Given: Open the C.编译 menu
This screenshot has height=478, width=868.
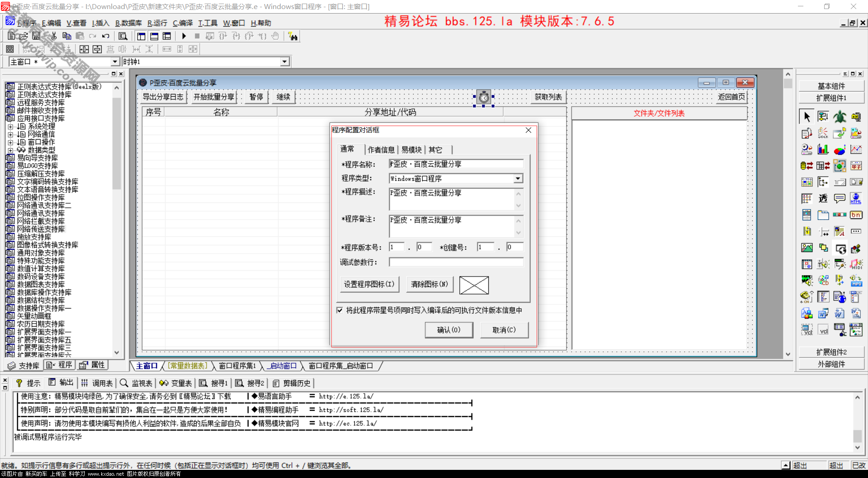Looking at the screenshot, I should point(183,23).
